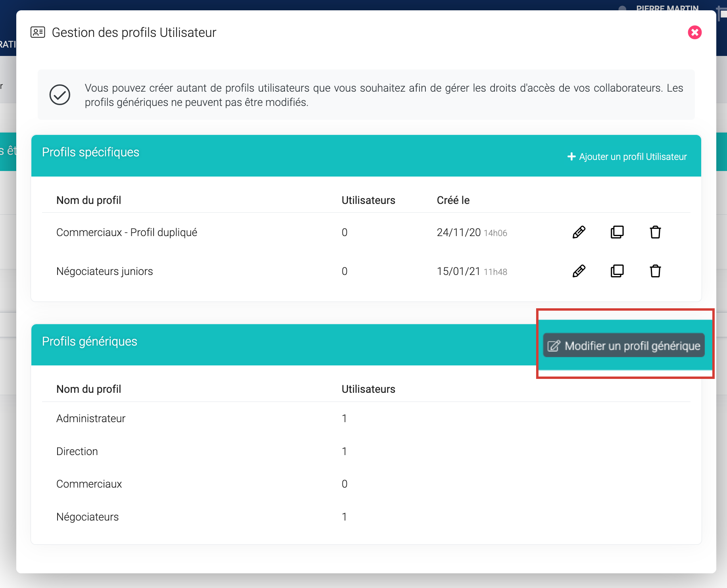Click Modifier un profil générique button
Image resolution: width=727 pixels, height=588 pixels.
pos(623,346)
